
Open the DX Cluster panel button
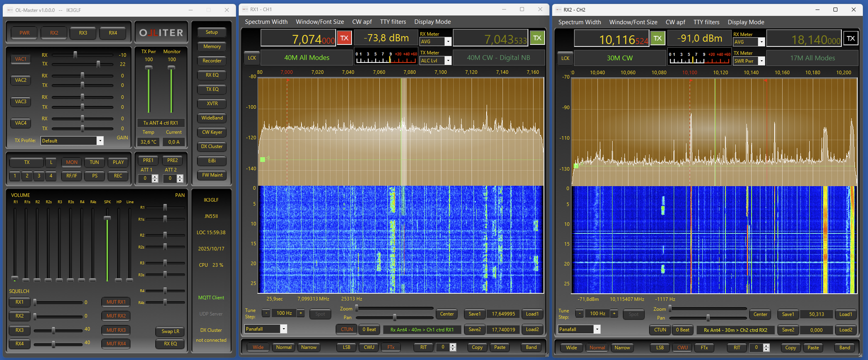coord(212,146)
